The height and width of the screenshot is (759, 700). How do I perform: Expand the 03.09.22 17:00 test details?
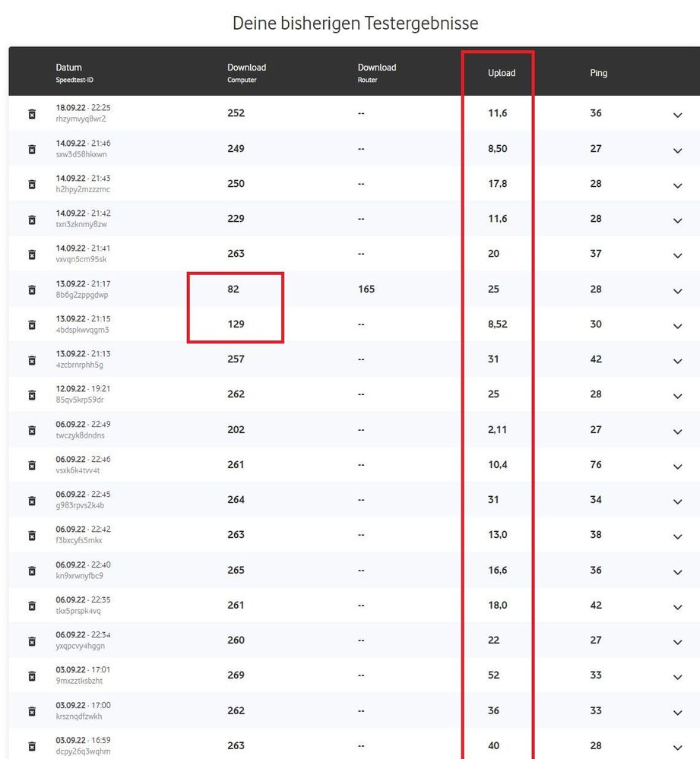677,713
